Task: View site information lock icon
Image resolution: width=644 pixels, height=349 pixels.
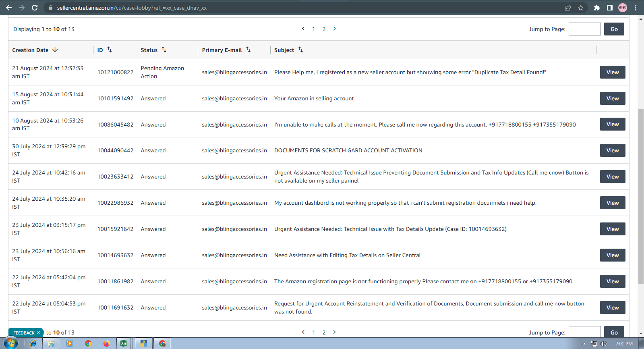Action: pyautogui.click(x=51, y=8)
